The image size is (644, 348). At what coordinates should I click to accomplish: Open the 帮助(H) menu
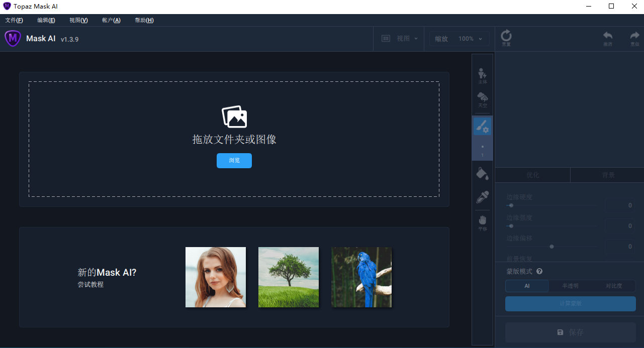144,20
